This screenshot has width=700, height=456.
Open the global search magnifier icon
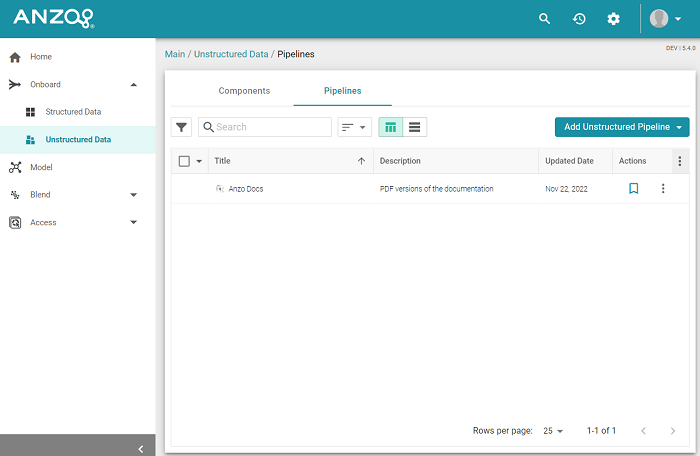(544, 19)
